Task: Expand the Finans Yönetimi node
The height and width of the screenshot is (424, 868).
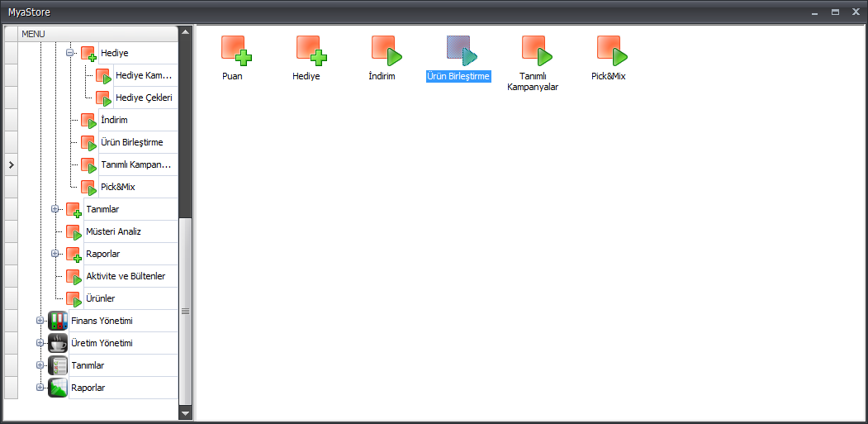Action: (40, 321)
